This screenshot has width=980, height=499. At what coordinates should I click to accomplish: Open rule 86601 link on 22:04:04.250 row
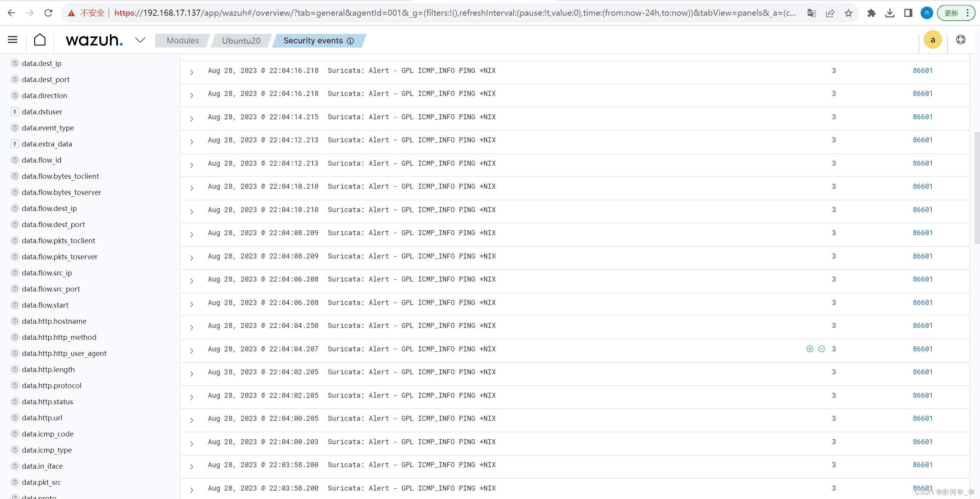coord(923,326)
